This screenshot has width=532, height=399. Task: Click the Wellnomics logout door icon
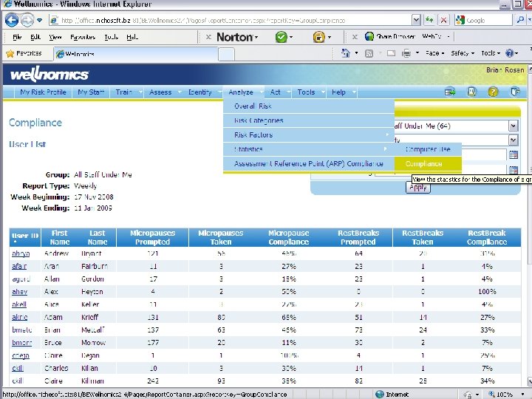[515, 92]
